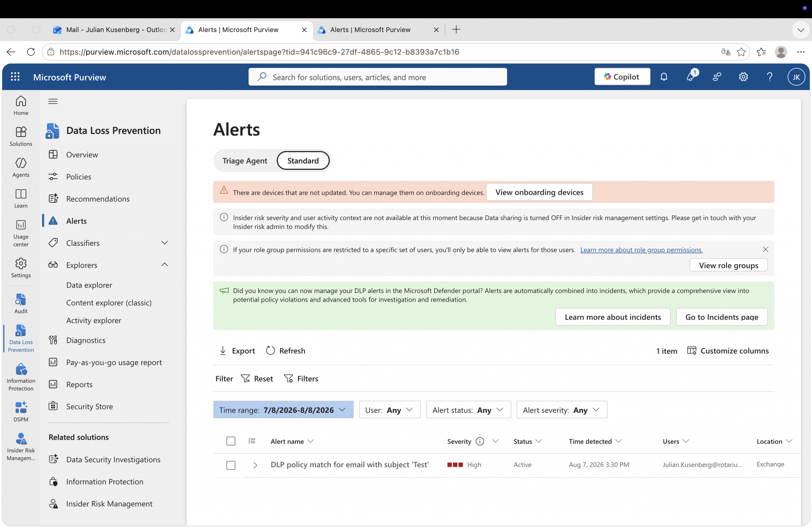This screenshot has height=528, width=812.
Task: Open the Time range filter dropdown
Action: click(x=283, y=410)
